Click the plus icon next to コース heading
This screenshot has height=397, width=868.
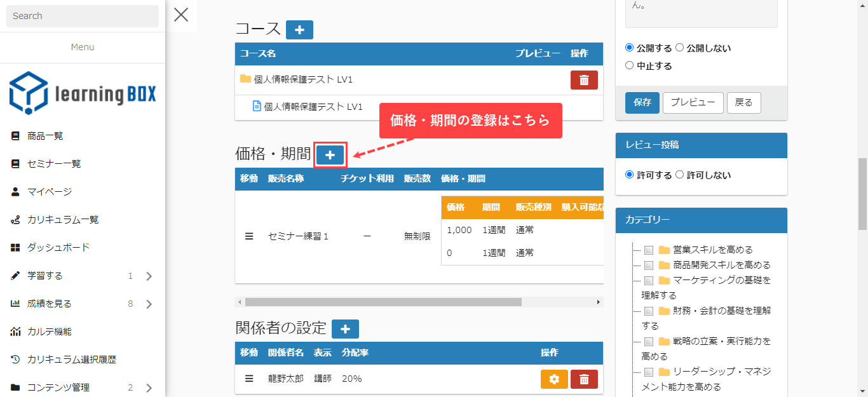point(299,30)
